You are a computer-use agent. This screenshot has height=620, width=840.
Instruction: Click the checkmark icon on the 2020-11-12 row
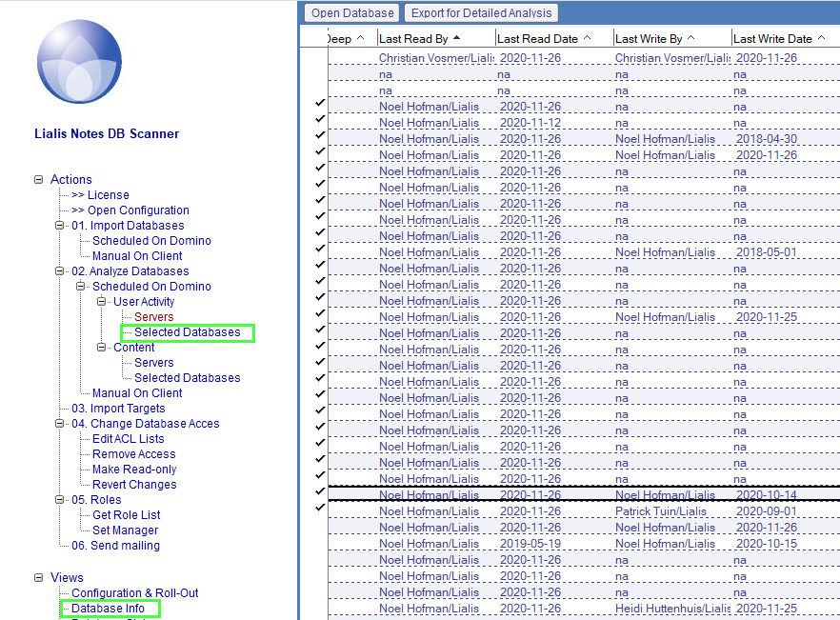(319, 122)
